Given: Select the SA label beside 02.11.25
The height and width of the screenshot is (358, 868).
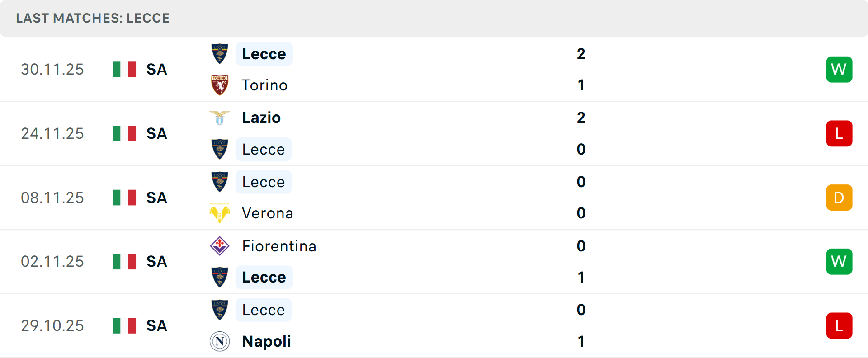Looking at the screenshot, I should (x=156, y=261).
